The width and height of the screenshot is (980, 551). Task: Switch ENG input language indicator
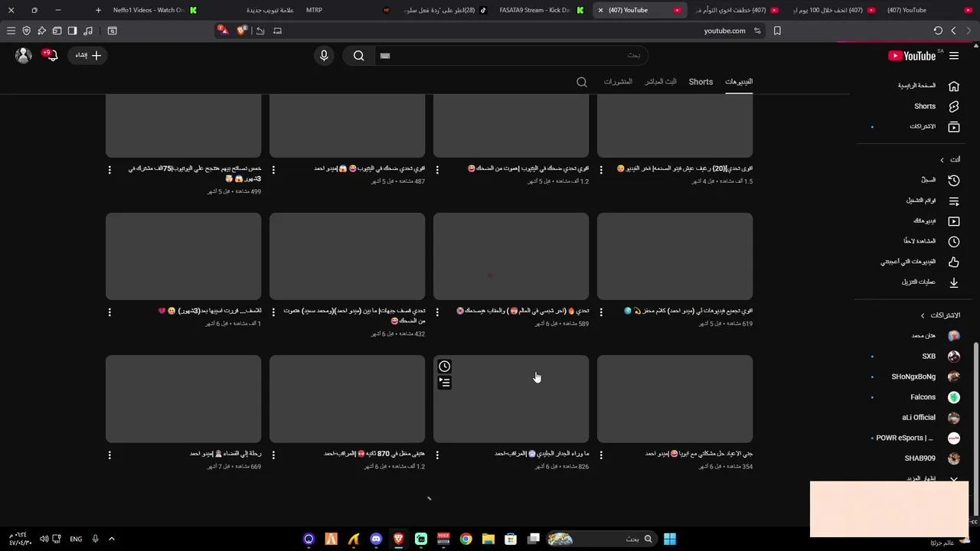[x=76, y=539]
